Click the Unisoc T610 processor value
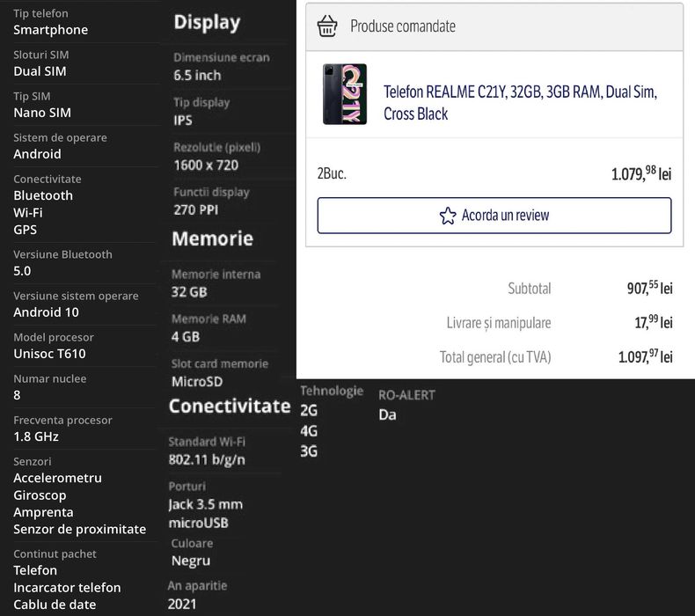This screenshot has width=695, height=616. (x=49, y=354)
